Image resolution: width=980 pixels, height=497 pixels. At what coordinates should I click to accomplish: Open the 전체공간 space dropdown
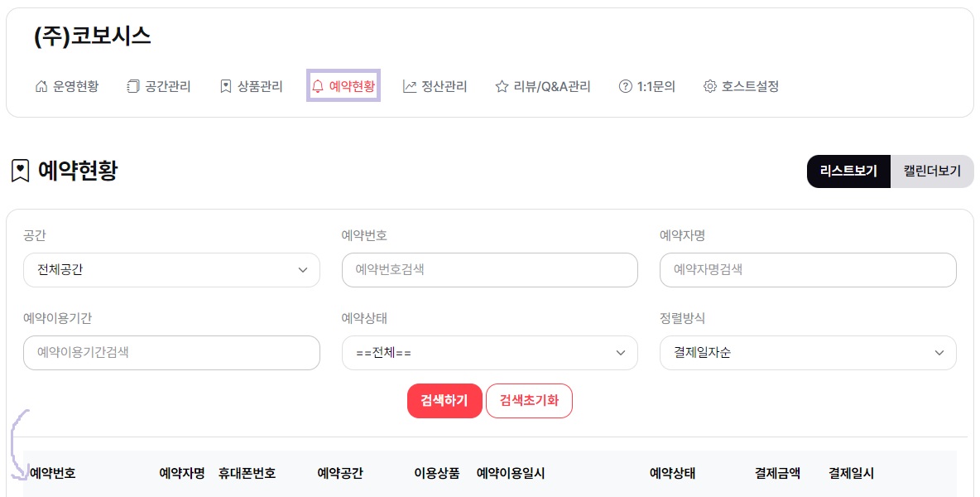(171, 270)
